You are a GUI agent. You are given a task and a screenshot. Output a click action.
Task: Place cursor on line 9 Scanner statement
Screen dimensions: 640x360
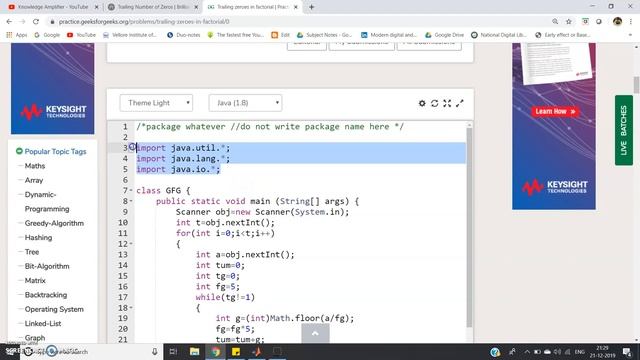pyautogui.click(x=262, y=212)
